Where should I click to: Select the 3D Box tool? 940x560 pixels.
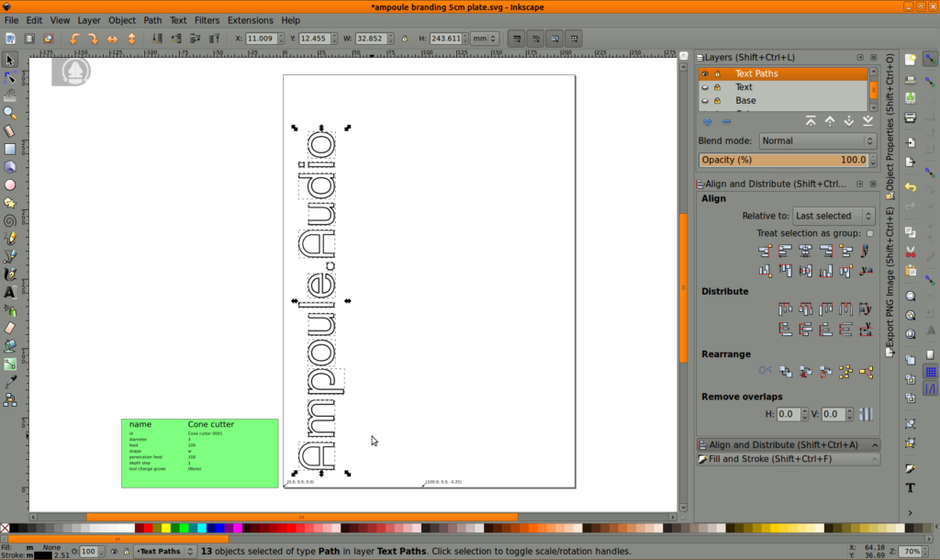(9, 167)
